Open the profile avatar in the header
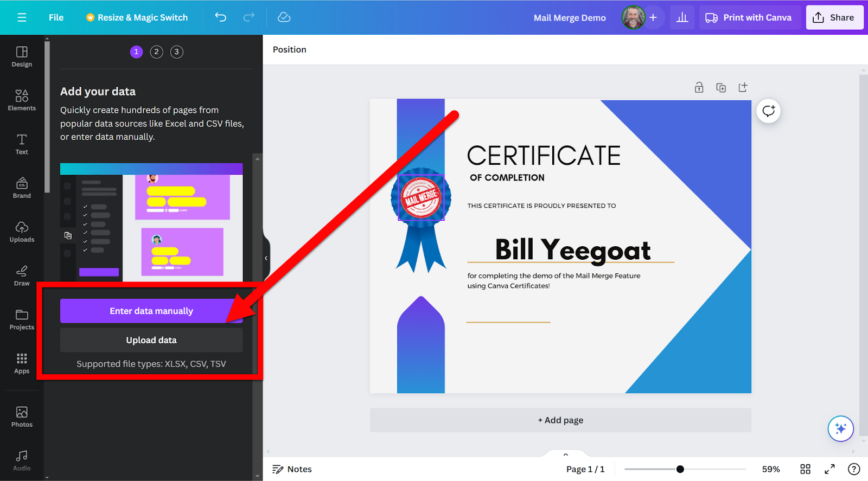Image resolution: width=868 pixels, height=481 pixels. (633, 17)
